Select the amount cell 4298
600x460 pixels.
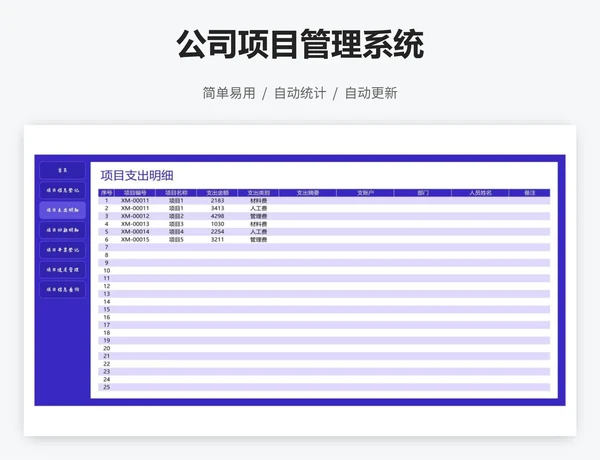point(217,216)
